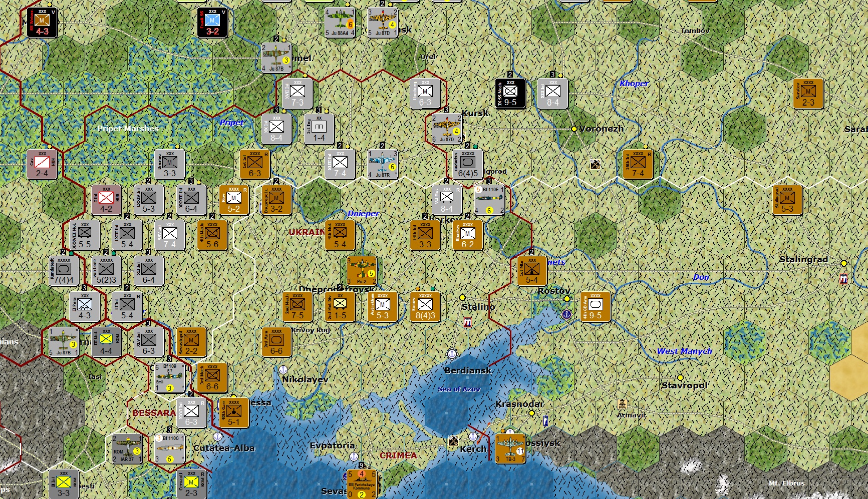
Task: Select the Soviet 3rd Mech 6-6 counter
Action: (x=212, y=377)
